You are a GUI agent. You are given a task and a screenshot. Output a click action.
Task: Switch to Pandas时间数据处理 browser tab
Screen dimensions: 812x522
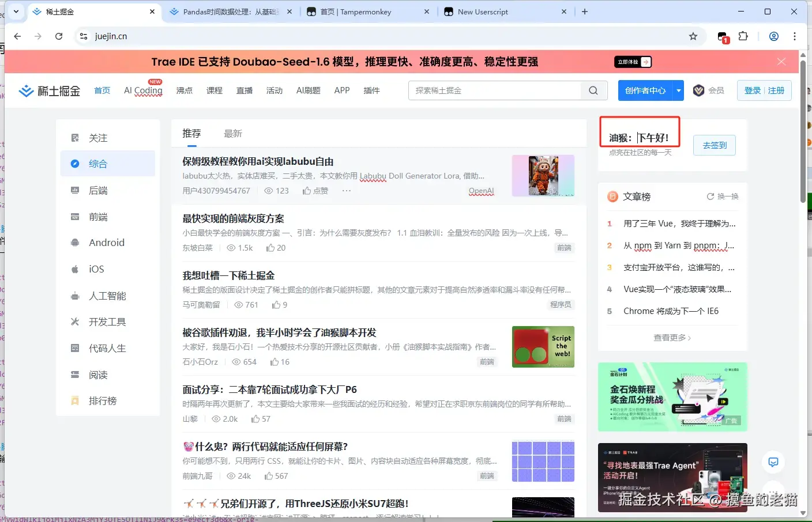231,12
